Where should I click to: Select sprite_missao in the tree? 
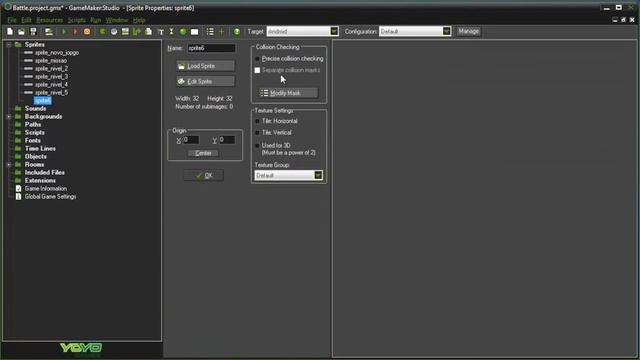(51, 61)
